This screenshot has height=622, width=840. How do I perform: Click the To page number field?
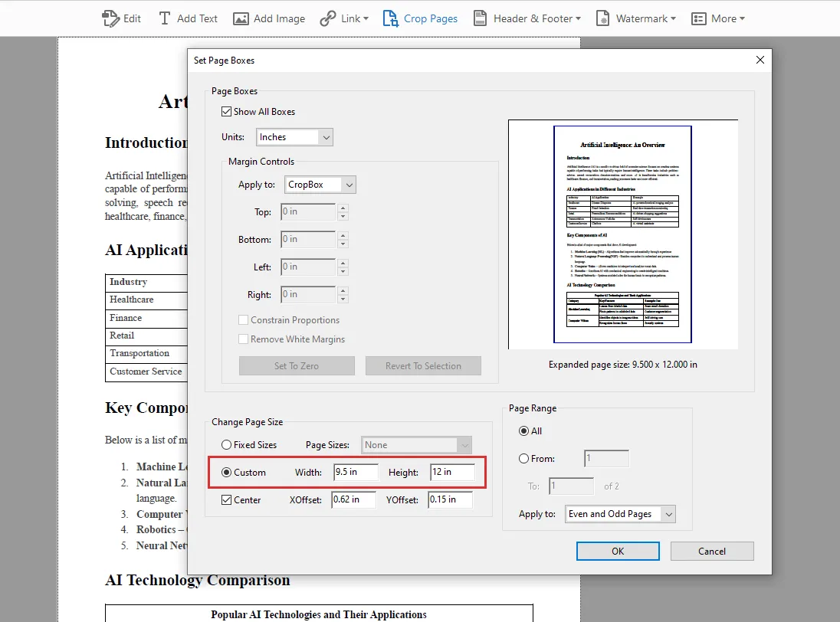coord(572,486)
